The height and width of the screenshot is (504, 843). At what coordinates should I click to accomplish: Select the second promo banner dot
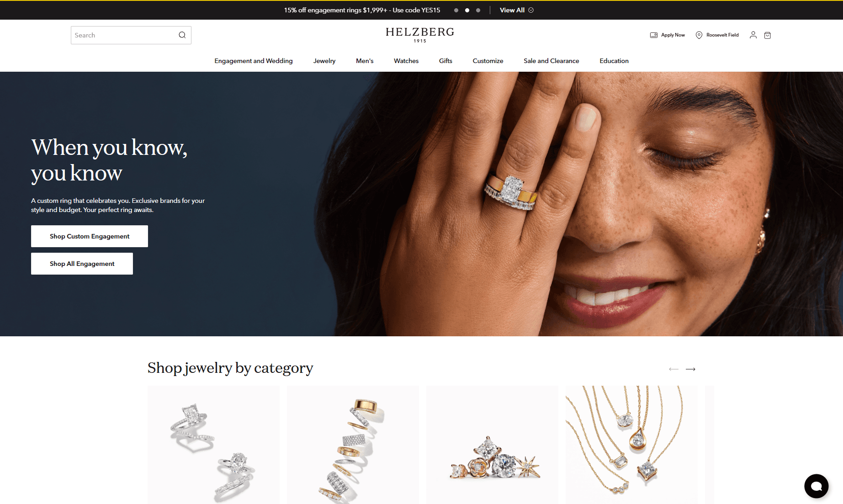tap(467, 10)
